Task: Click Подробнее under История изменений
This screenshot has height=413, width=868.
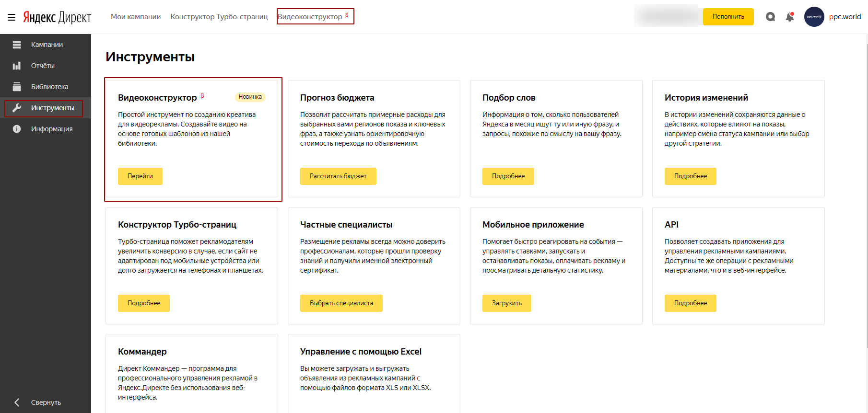Action: tap(691, 176)
